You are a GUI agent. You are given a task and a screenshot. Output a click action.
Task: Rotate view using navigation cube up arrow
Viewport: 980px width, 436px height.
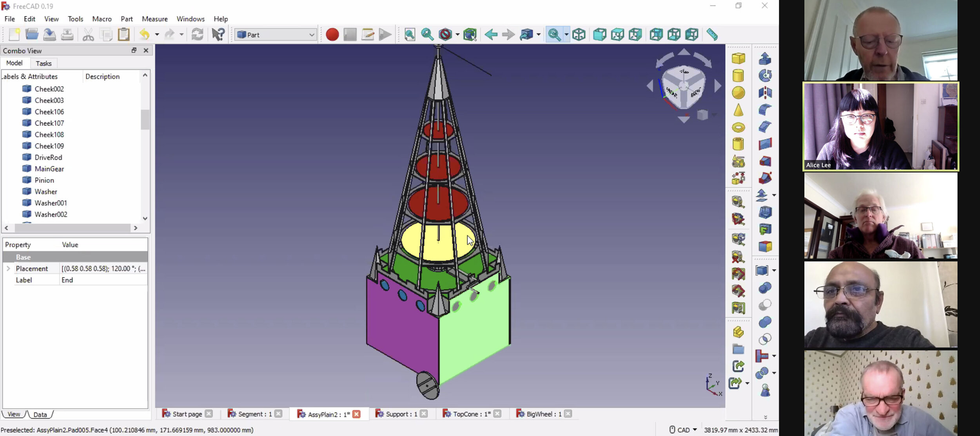(x=684, y=52)
